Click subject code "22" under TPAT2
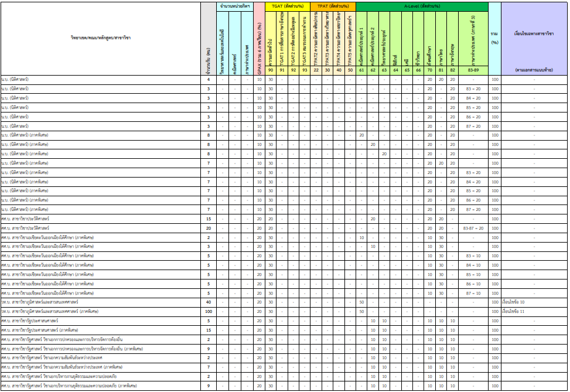Screen dimensions: 570x392 point(316,70)
